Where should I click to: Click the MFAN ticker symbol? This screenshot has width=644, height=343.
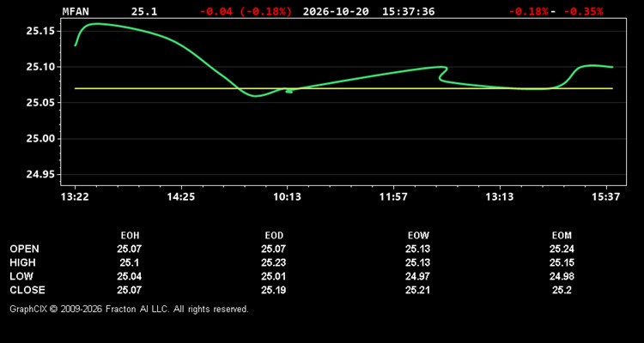76,11
